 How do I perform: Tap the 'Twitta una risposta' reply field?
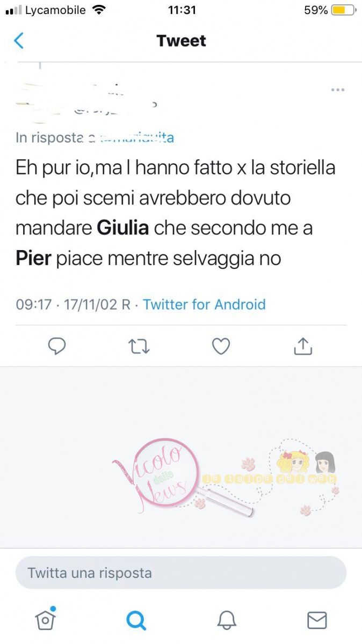point(181,573)
